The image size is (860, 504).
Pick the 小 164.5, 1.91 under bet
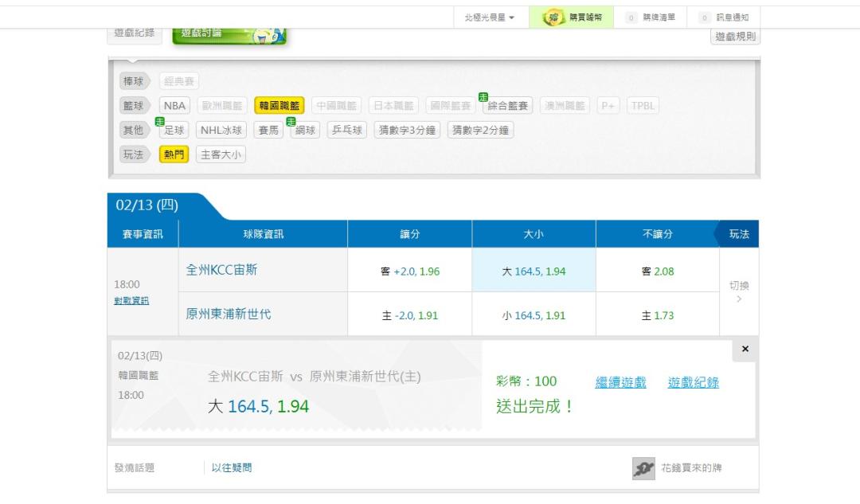pyautogui.click(x=534, y=315)
